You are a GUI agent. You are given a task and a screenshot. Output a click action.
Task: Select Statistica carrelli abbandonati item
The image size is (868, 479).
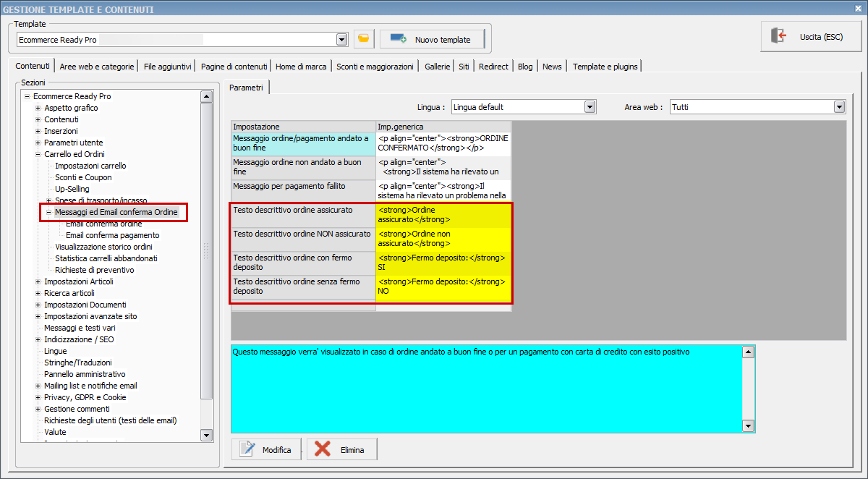(106, 258)
